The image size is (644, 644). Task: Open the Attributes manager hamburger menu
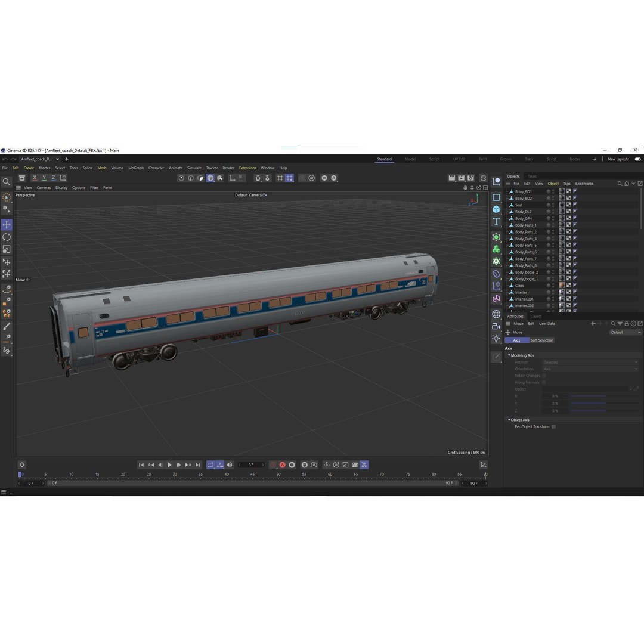(508, 324)
